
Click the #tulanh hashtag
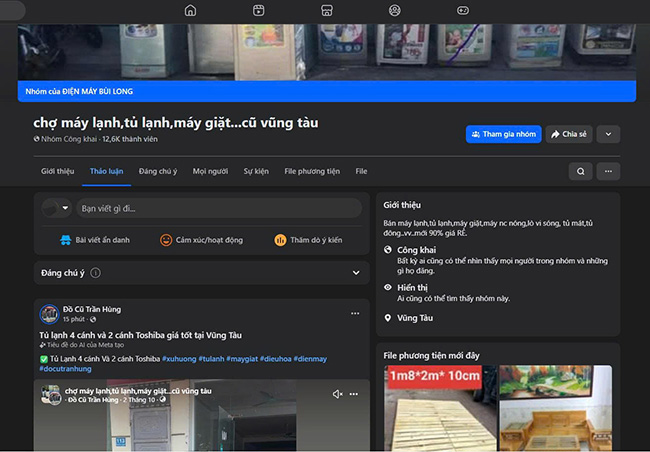[x=211, y=359]
